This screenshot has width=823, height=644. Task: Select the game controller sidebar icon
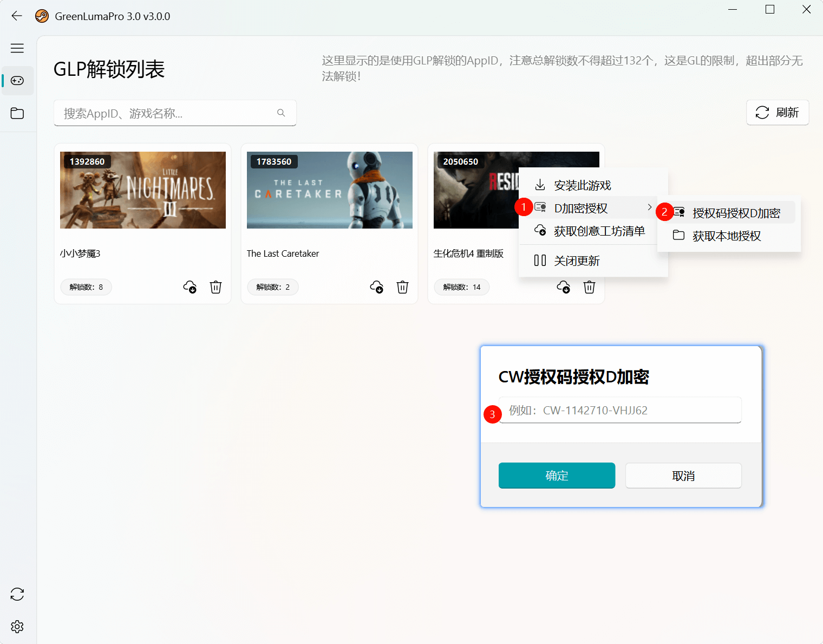tap(17, 81)
